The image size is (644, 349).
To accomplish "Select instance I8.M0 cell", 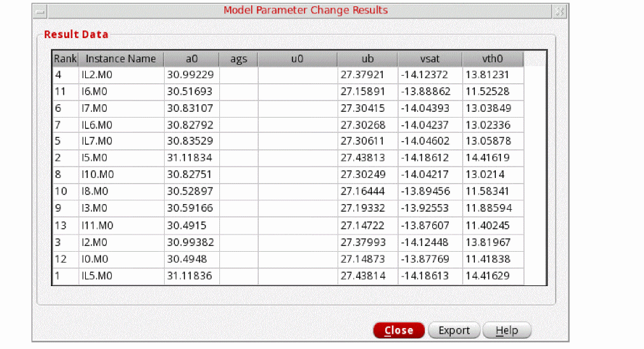I will click(121, 191).
